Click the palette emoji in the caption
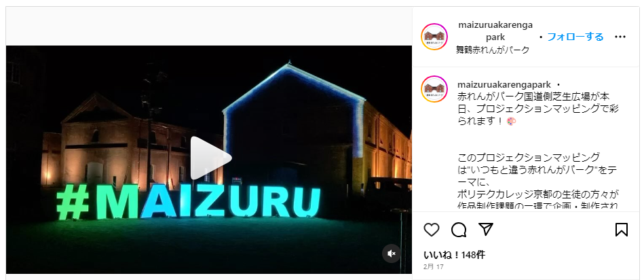 point(512,122)
